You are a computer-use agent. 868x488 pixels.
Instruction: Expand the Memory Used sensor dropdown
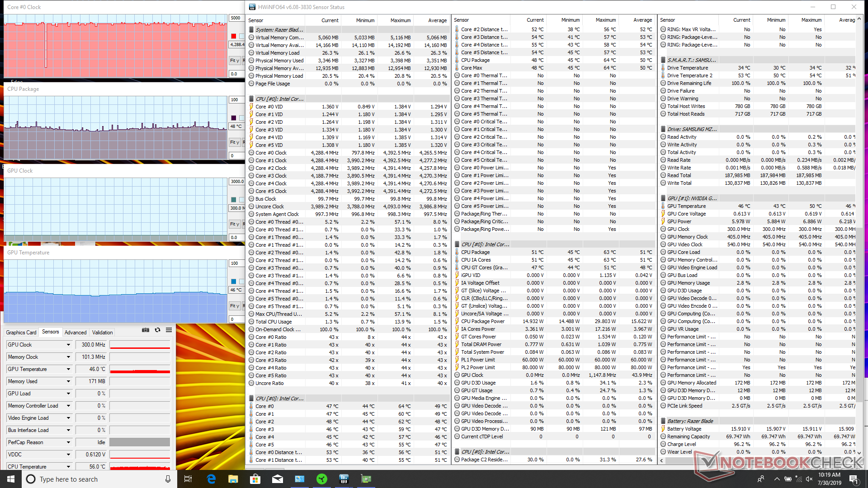point(68,381)
